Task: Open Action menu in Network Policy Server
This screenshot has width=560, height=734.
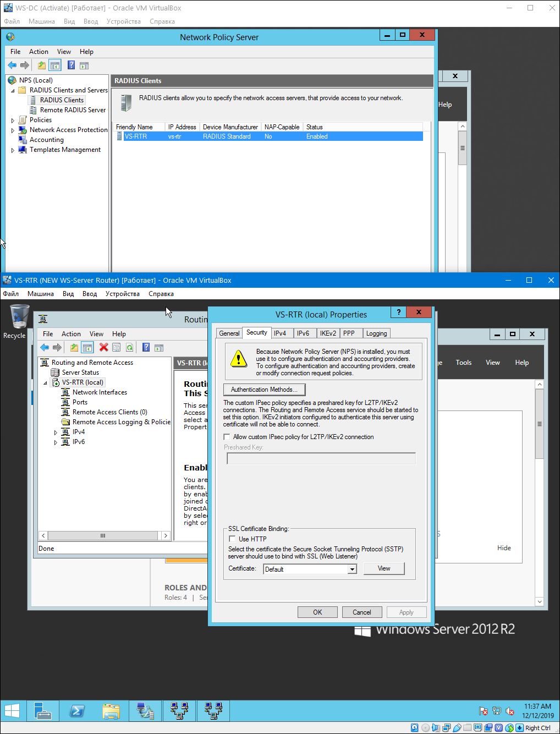Action: [x=39, y=52]
